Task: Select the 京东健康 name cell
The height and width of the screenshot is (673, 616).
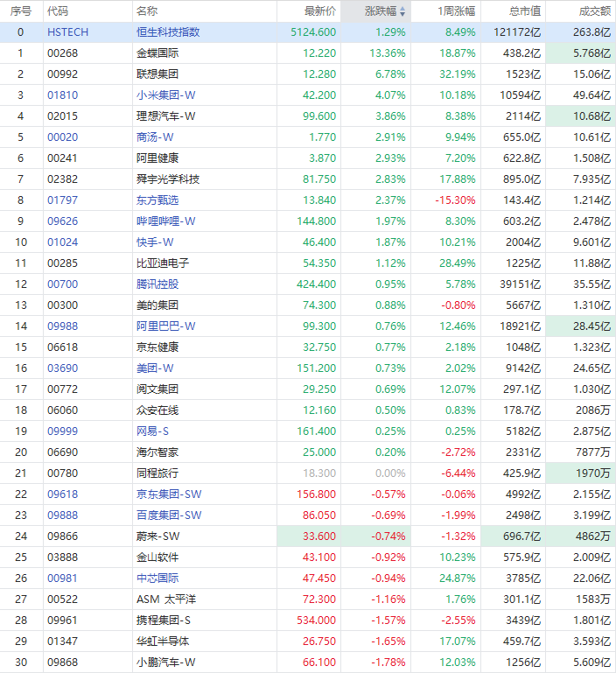Action: [x=205, y=347]
